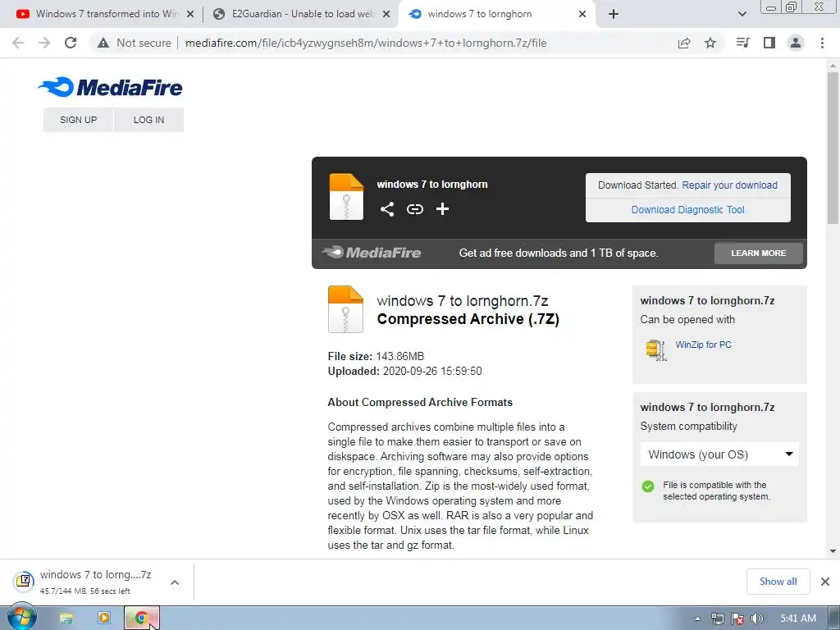
Task: Show hidden tray icons arrow
Action: pos(697,619)
